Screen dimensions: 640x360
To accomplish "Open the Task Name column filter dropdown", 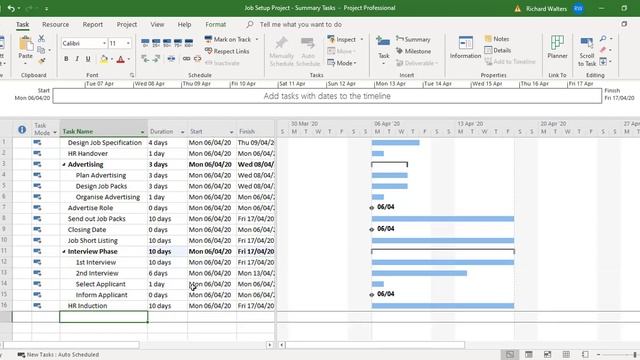I will 142,132.
